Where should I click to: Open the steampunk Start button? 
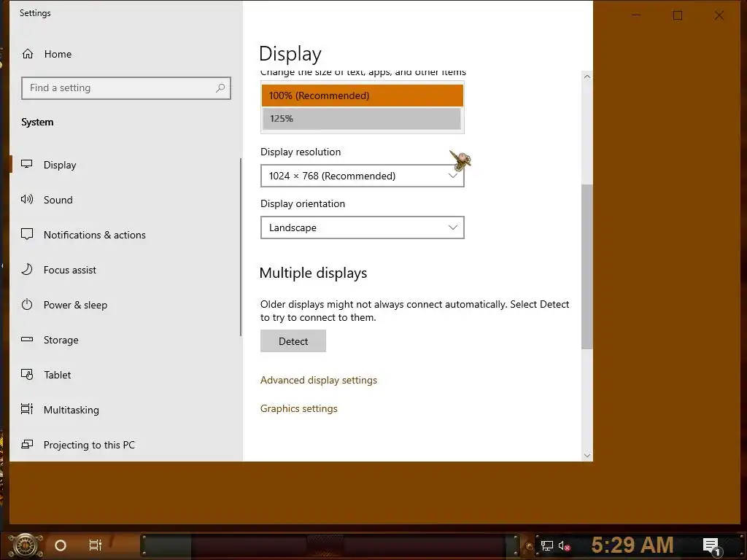(x=25, y=545)
